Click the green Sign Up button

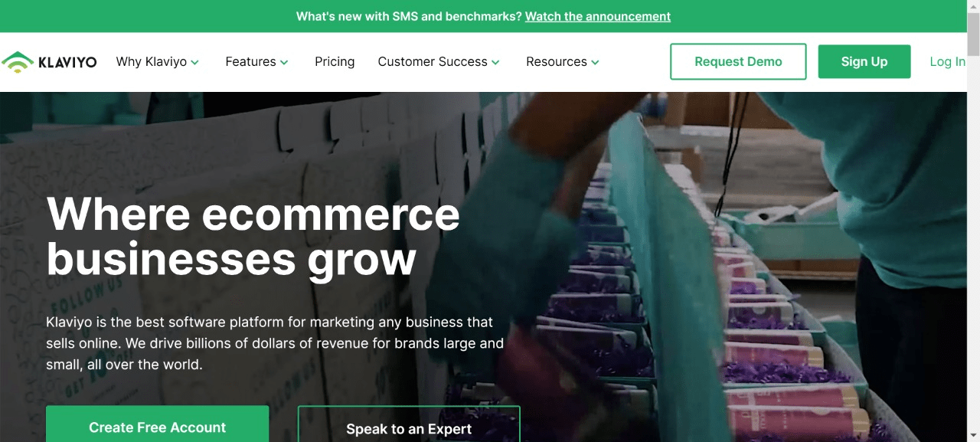(x=864, y=62)
